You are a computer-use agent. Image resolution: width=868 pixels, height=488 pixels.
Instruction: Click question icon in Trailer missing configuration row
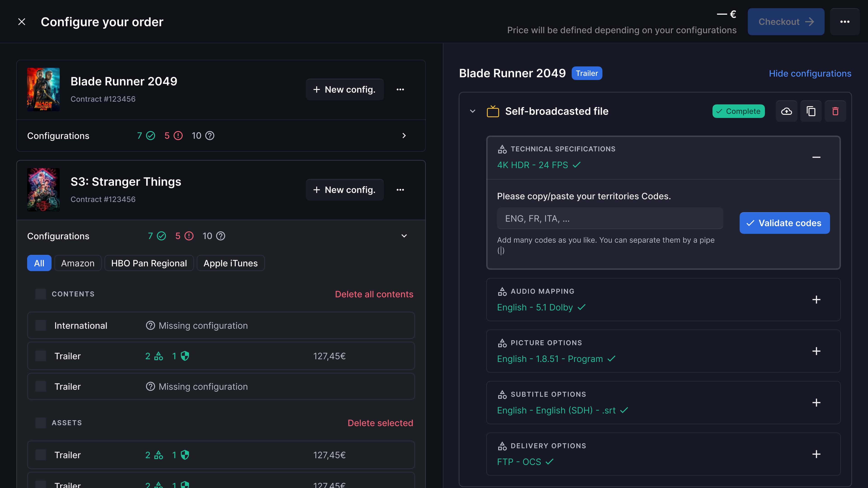(150, 386)
